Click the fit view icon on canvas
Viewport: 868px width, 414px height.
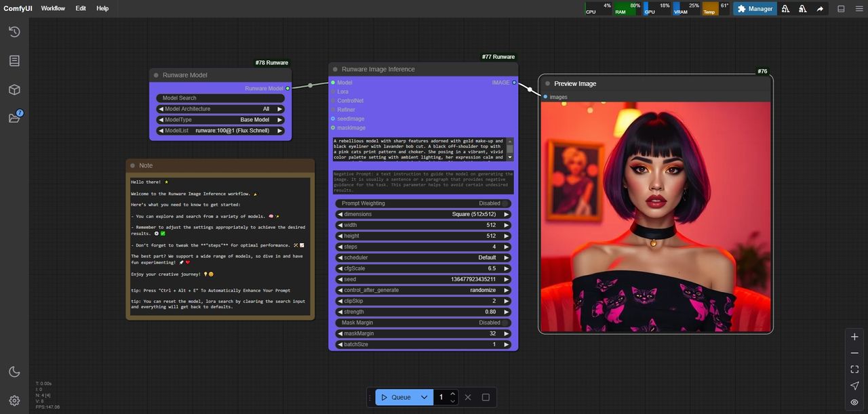pos(854,369)
